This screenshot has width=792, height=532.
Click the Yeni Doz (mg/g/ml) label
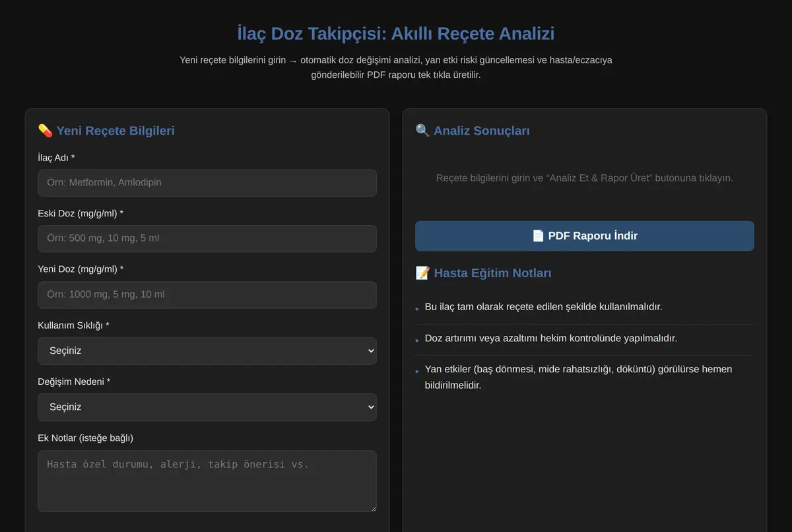pos(81,269)
